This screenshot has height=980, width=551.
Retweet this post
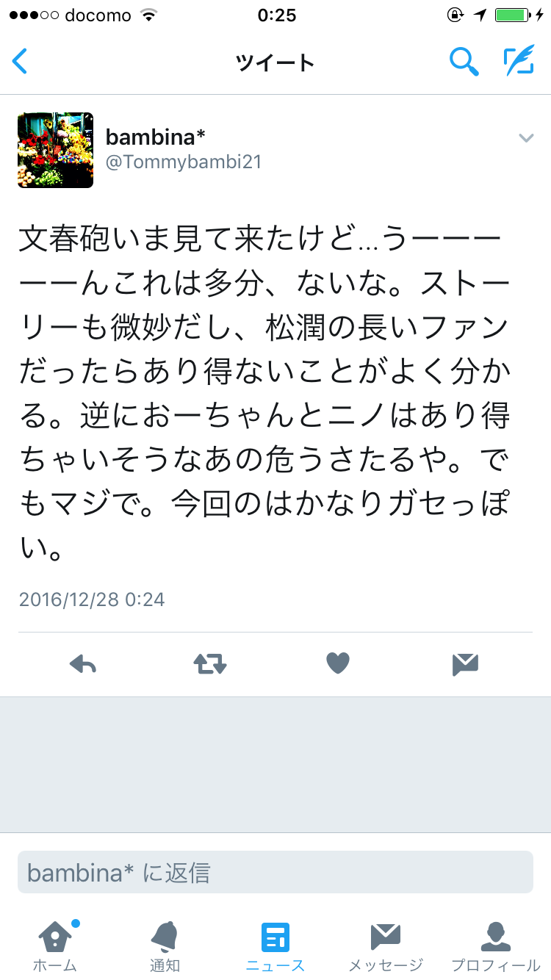tap(210, 664)
